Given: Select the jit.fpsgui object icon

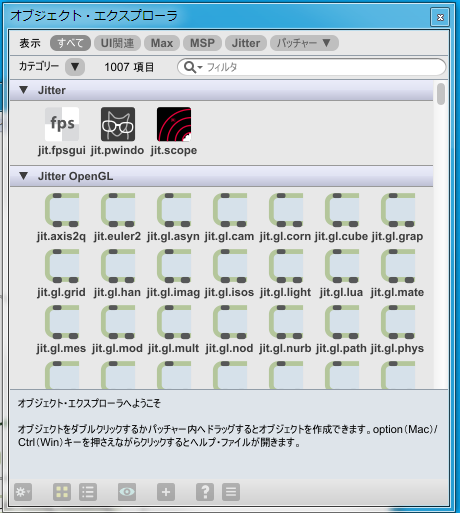Looking at the screenshot, I should point(62,124).
